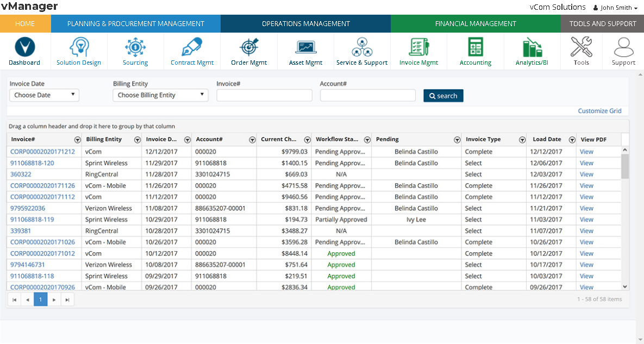
Task: Select the Order Mgmt target icon
Action: pyautogui.click(x=249, y=48)
